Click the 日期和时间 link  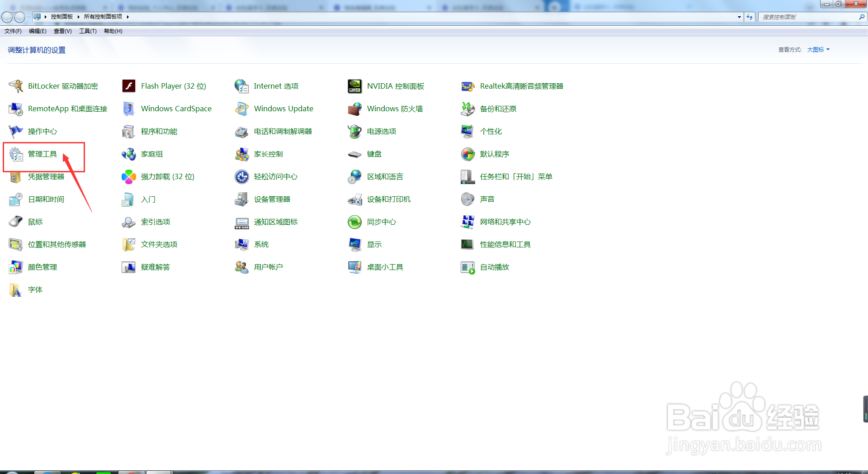pos(46,199)
